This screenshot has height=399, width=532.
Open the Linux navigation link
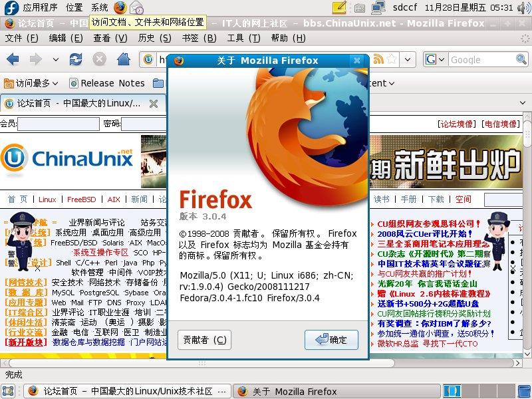[x=47, y=199]
